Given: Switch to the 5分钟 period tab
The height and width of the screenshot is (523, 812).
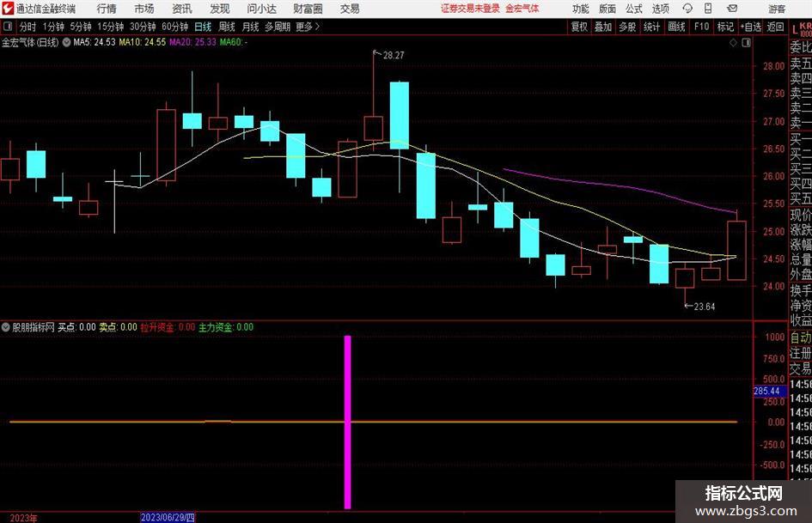Looking at the screenshot, I should [x=81, y=27].
